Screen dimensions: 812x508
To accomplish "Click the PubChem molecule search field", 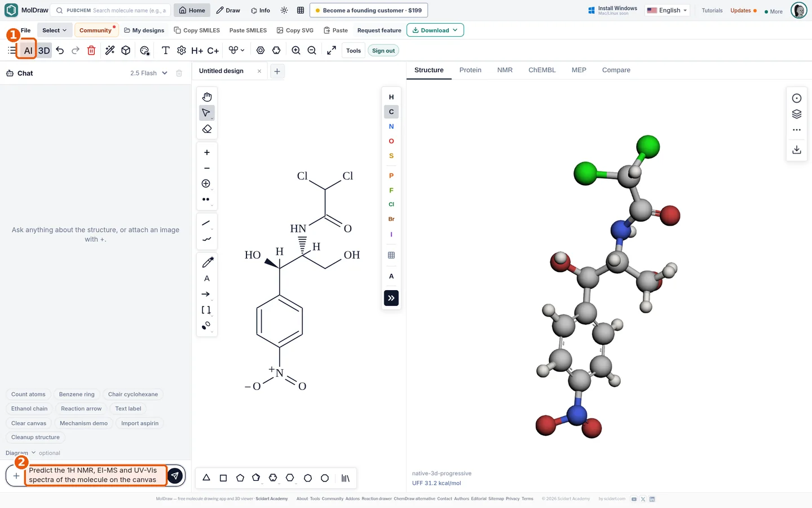I will (x=111, y=10).
